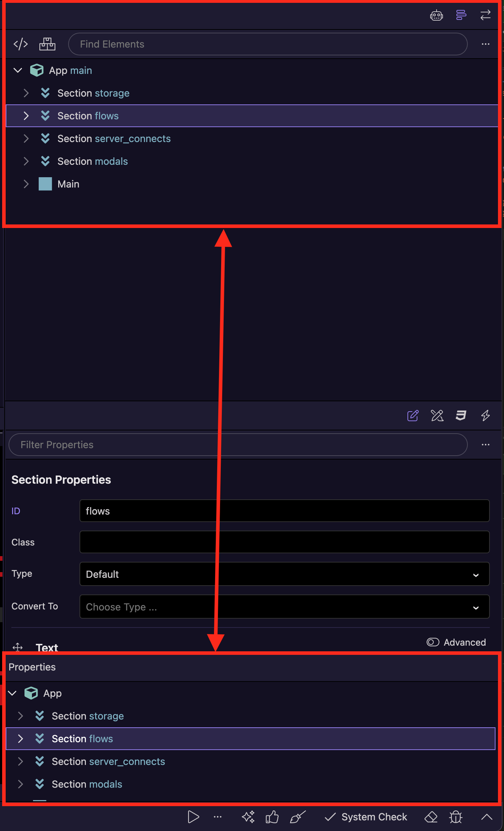Click the play run button
This screenshot has height=831, width=504.
[x=193, y=817]
